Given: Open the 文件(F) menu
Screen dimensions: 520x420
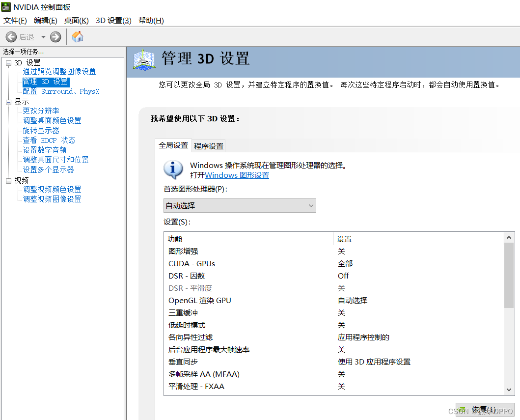Looking at the screenshot, I should (x=15, y=21).
